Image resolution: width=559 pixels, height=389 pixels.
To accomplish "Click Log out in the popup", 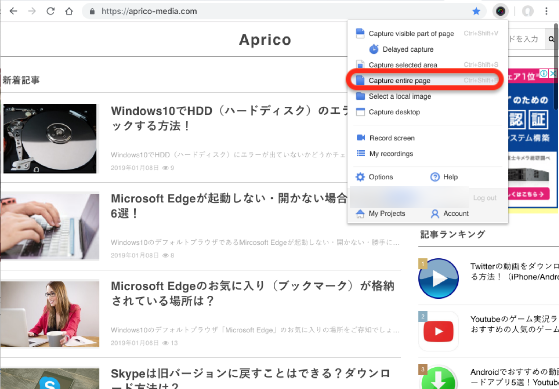I will [x=484, y=198].
